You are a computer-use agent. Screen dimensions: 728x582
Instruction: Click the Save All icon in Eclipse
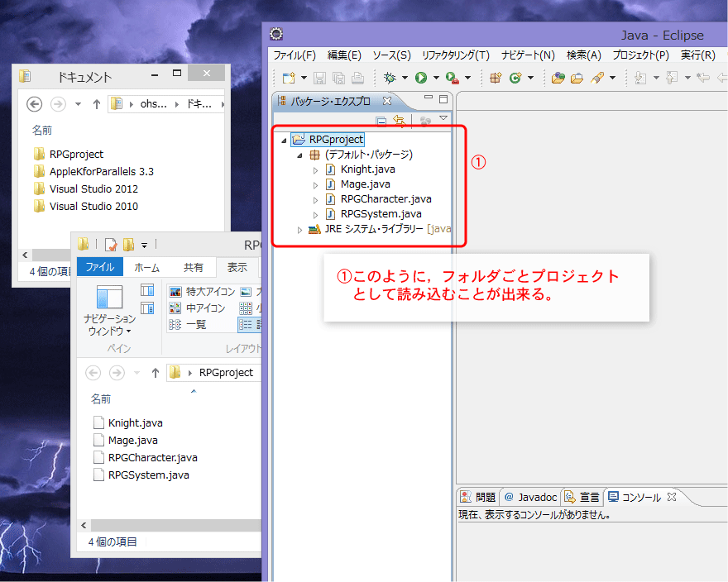tap(339, 78)
